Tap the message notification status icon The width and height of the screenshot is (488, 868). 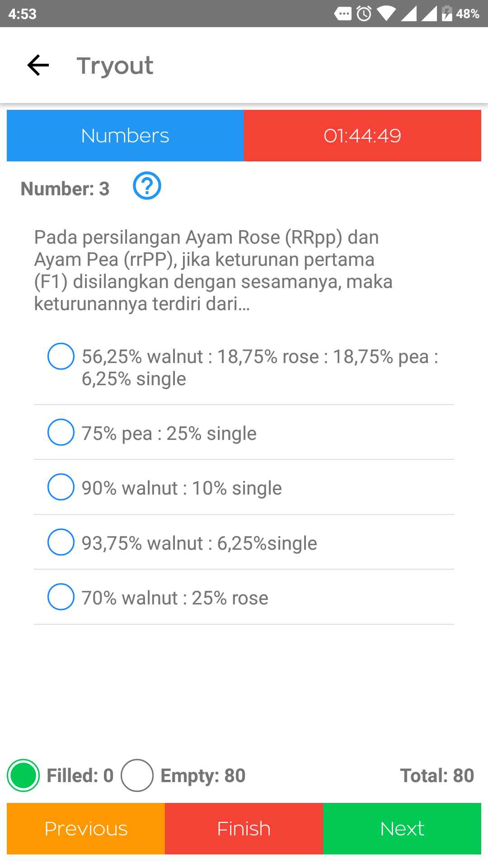click(343, 14)
